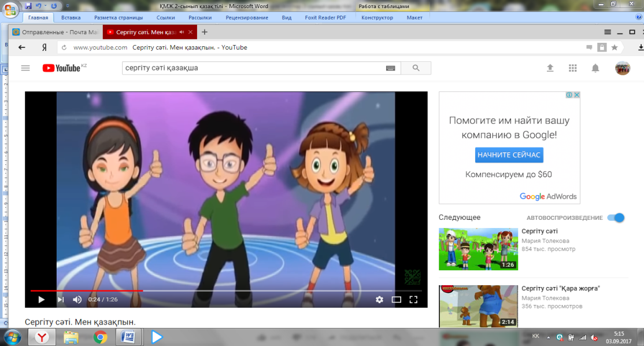Play the paused video
Viewport: 644px width, 346px height.
[41, 300]
